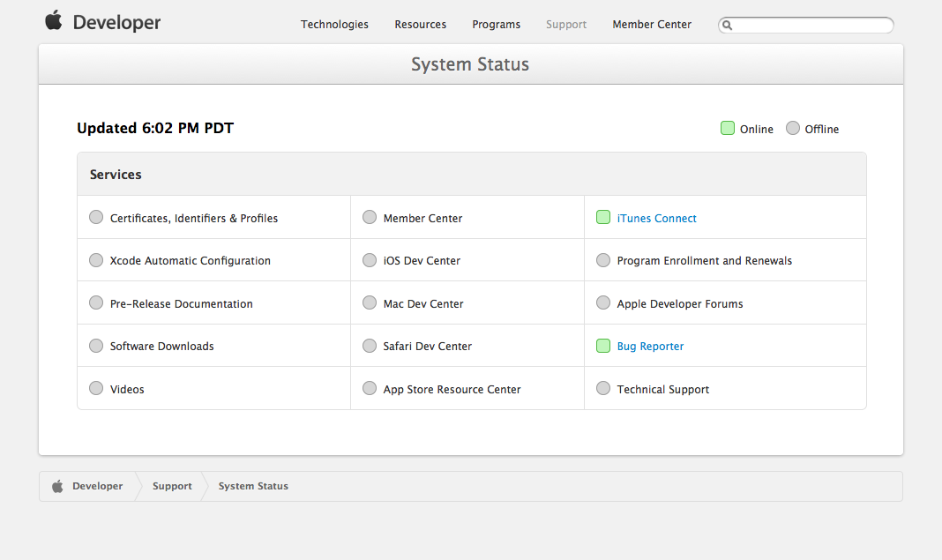Viewport: 942px width, 560px height.
Task: Click the Support tab in the top navigation
Action: click(x=565, y=25)
